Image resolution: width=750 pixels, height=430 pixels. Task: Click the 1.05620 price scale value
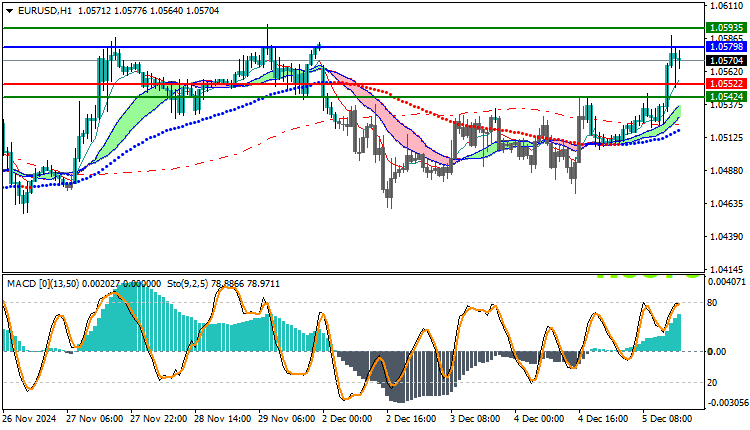coord(727,72)
